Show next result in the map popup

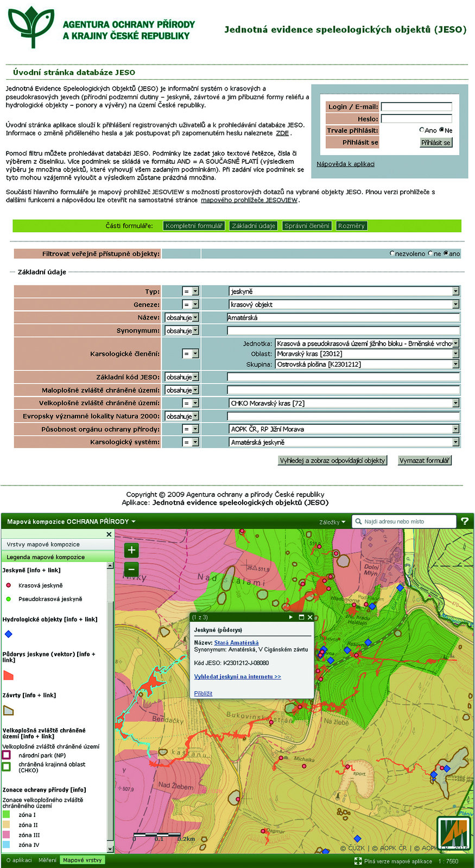(290, 617)
